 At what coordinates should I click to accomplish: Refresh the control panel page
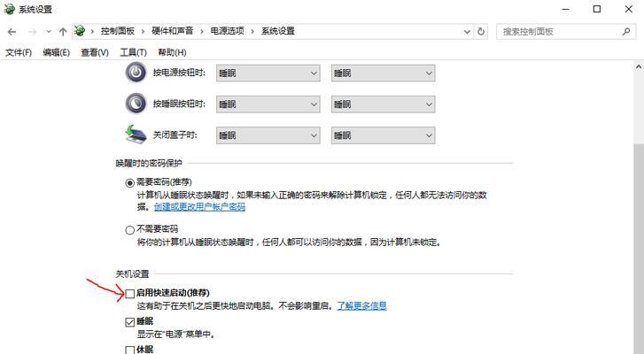481,31
